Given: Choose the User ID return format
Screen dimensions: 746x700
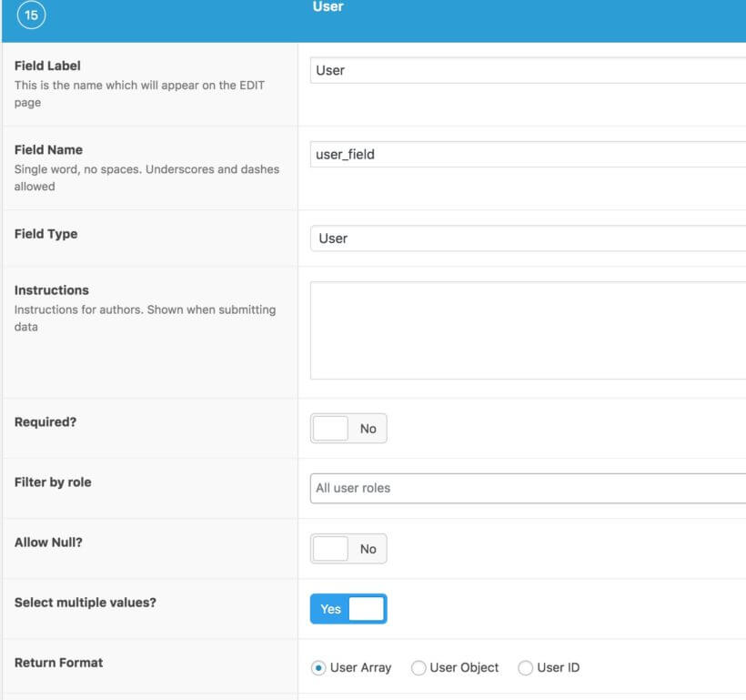Looking at the screenshot, I should (525, 667).
